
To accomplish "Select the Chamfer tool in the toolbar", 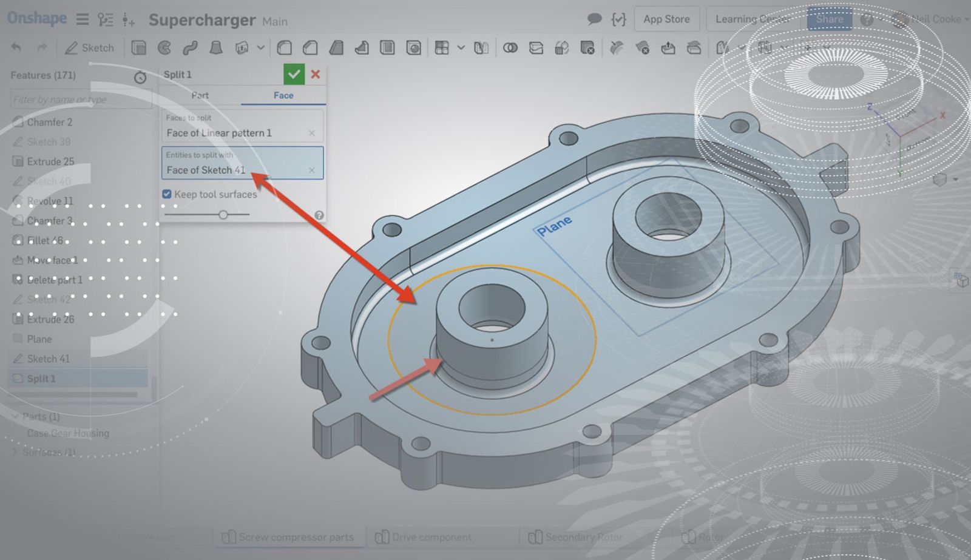I will tap(310, 48).
